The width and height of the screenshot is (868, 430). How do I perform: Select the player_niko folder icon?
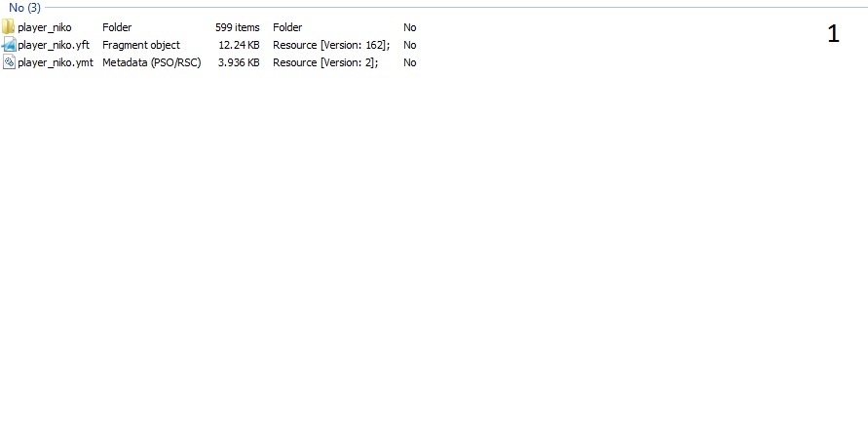(9, 26)
